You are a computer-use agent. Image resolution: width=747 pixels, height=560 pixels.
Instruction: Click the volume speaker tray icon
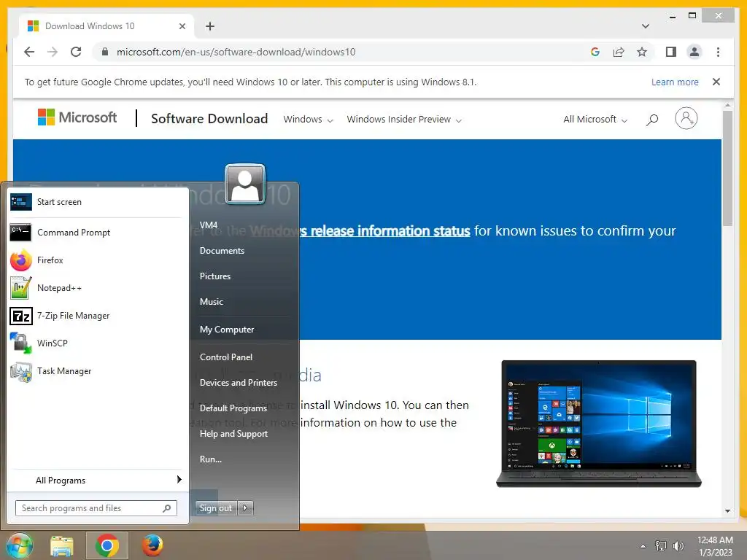click(x=678, y=546)
